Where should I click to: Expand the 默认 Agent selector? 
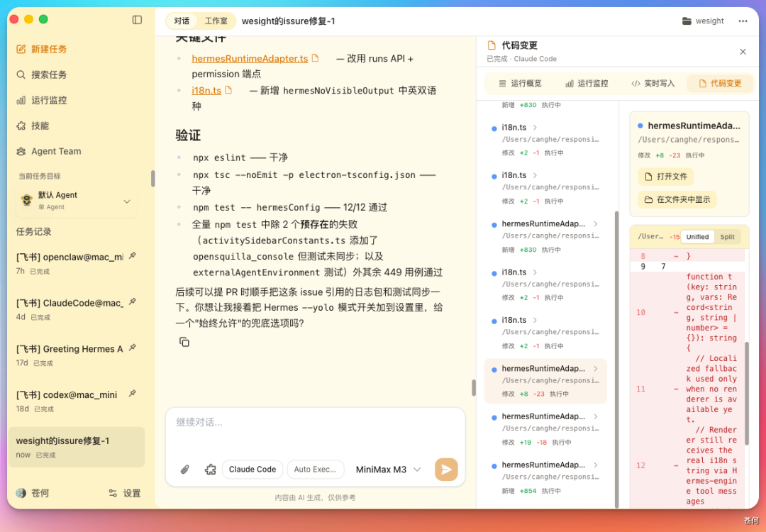[77, 201]
